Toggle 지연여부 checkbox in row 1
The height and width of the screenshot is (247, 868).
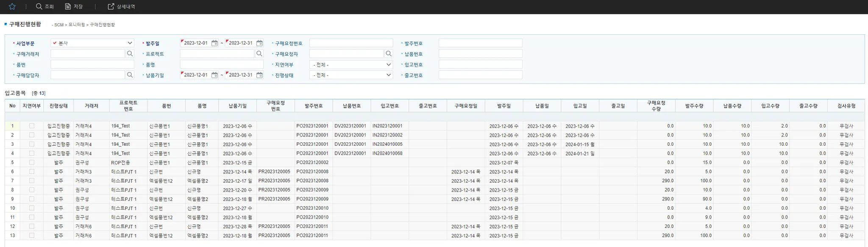[x=32, y=126]
